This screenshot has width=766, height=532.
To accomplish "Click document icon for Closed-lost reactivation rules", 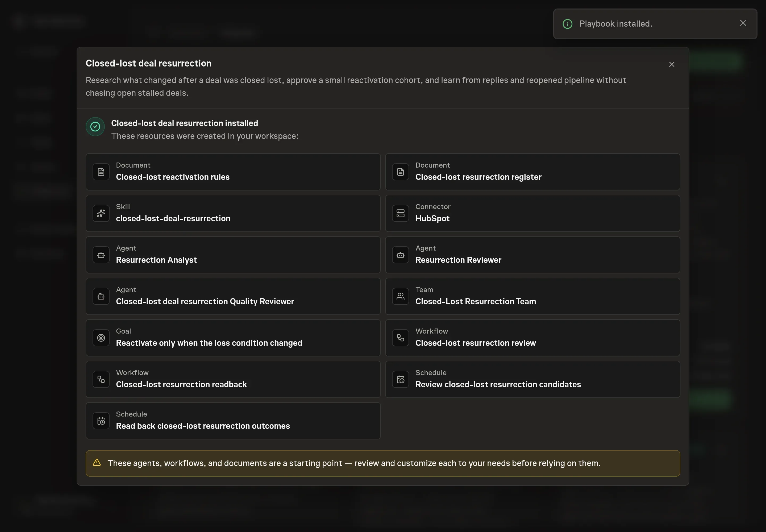I will (x=101, y=172).
